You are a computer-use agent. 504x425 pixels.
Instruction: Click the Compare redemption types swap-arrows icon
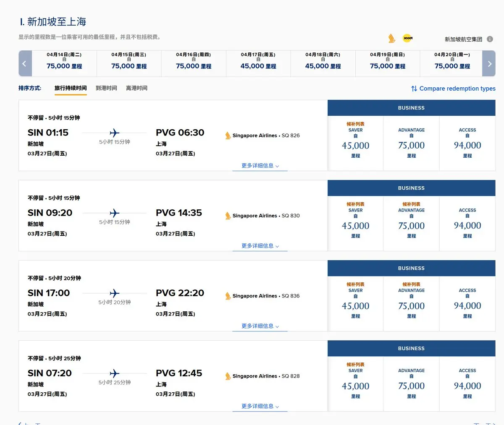tap(414, 89)
